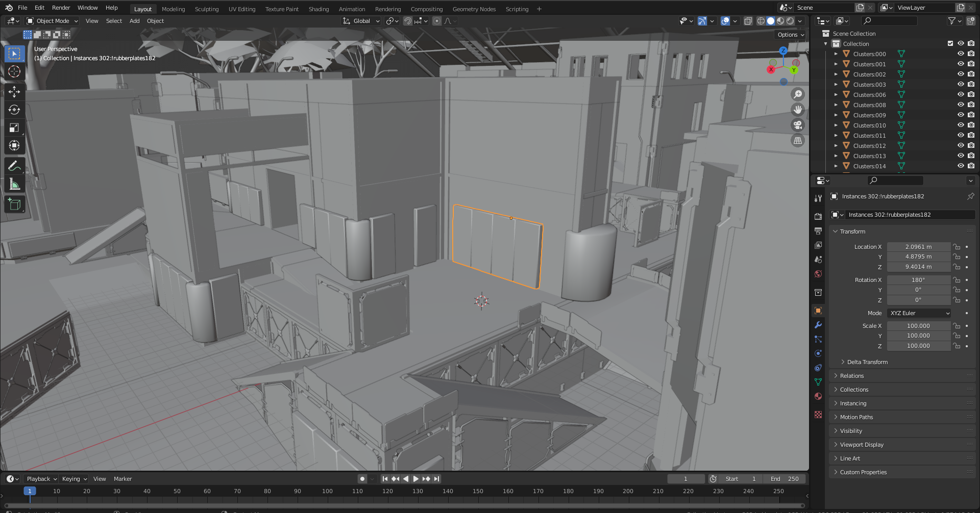
Task: Select the Measure tool
Action: 14,184
